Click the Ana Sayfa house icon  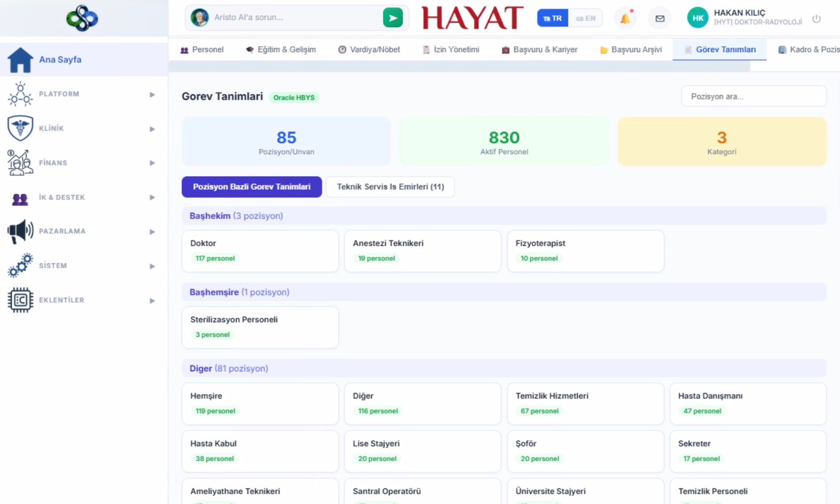click(x=20, y=60)
